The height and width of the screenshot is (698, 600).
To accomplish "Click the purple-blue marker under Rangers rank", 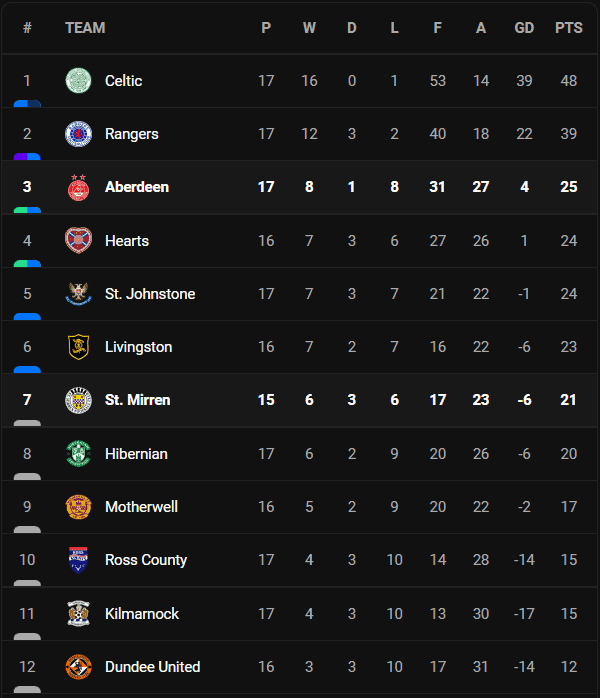I will click(27, 157).
